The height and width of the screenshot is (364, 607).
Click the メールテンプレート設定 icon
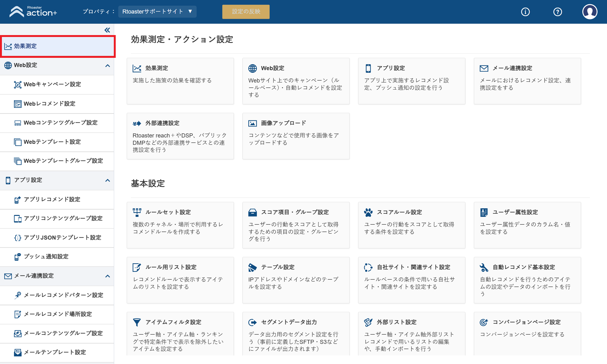click(x=18, y=352)
